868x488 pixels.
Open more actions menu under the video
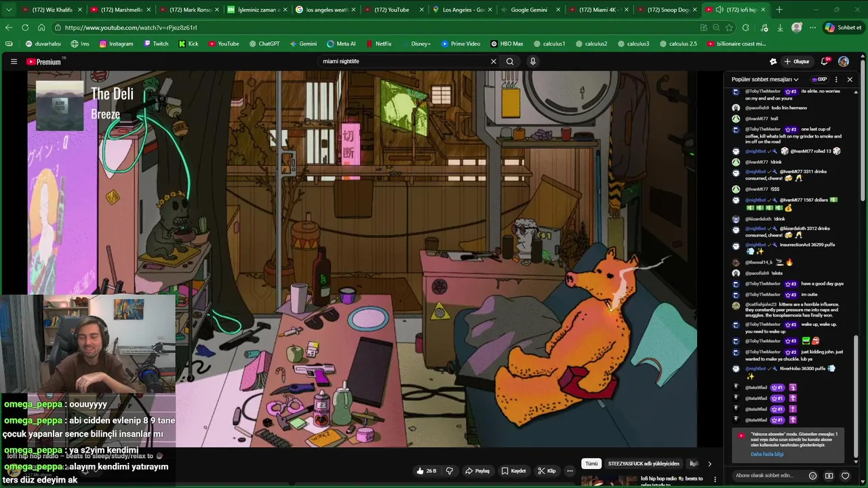(x=570, y=471)
